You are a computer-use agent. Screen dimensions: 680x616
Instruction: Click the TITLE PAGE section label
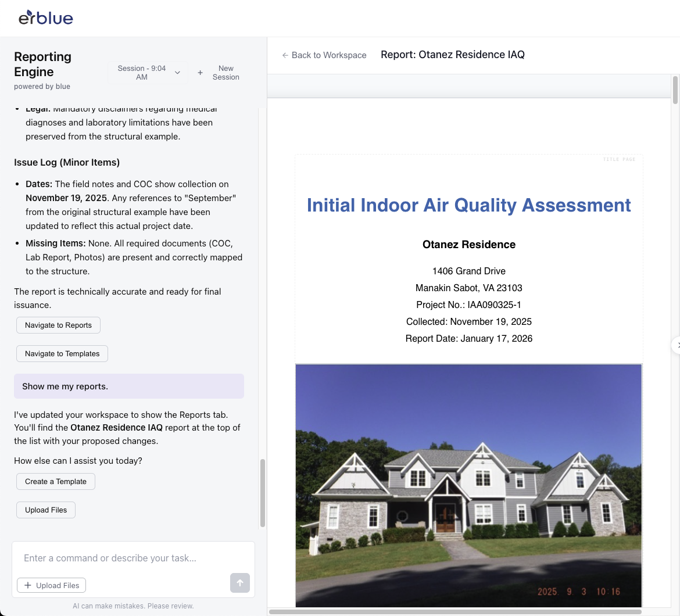click(619, 159)
